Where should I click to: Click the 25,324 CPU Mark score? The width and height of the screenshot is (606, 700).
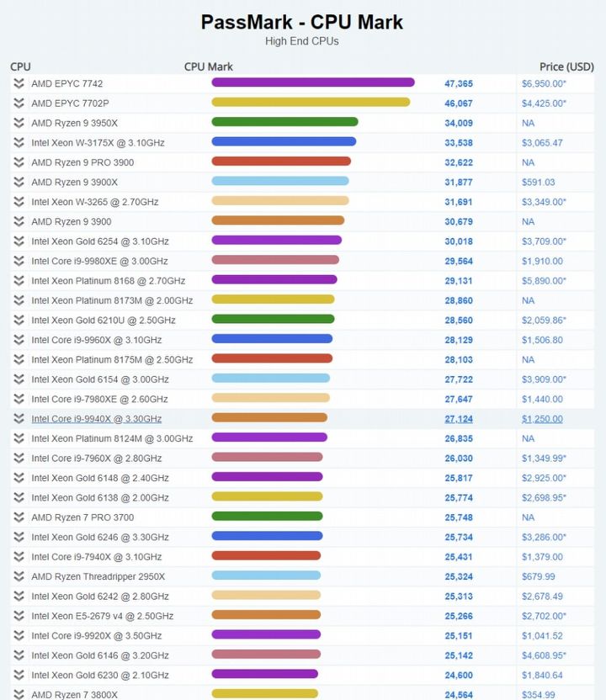click(459, 576)
